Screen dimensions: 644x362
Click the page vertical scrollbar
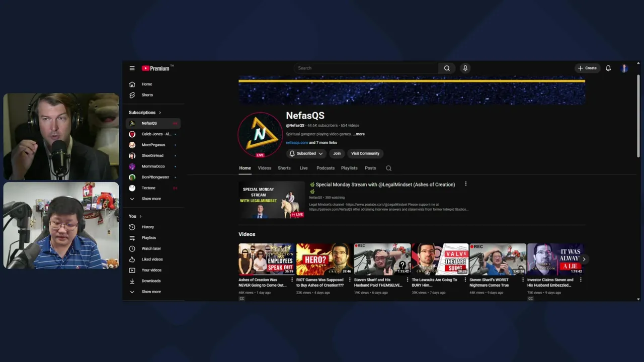click(638, 117)
